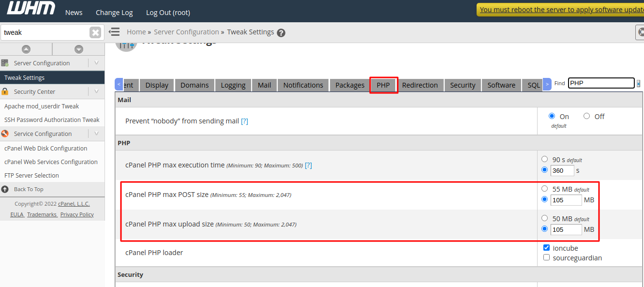Open News in top bar

[x=74, y=13]
